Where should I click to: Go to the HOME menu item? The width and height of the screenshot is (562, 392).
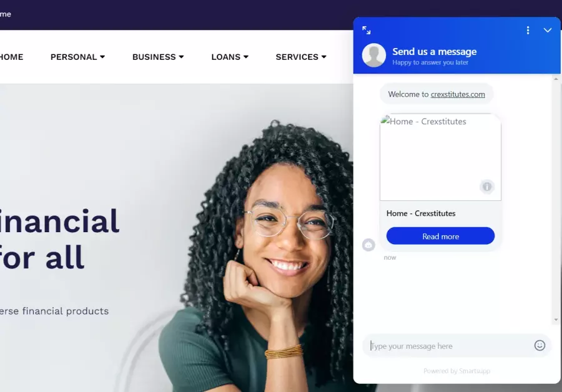pos(11,57)
